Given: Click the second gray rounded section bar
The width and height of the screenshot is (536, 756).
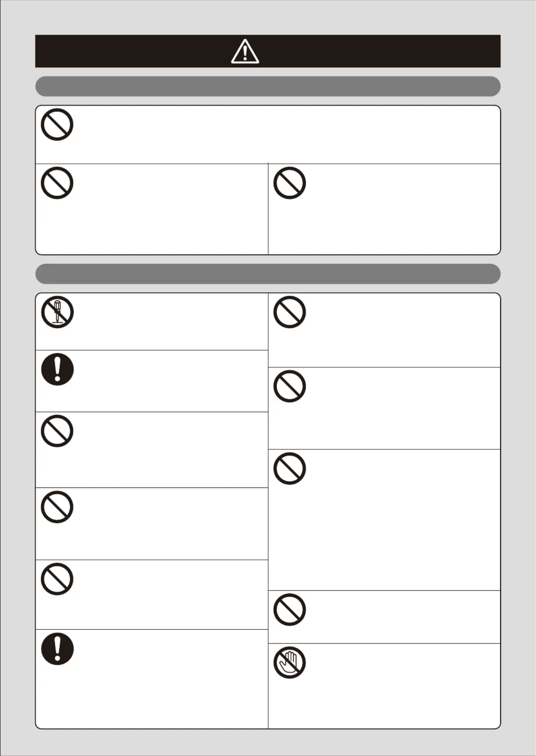Looking at the screenshot, I should (268, 274).
